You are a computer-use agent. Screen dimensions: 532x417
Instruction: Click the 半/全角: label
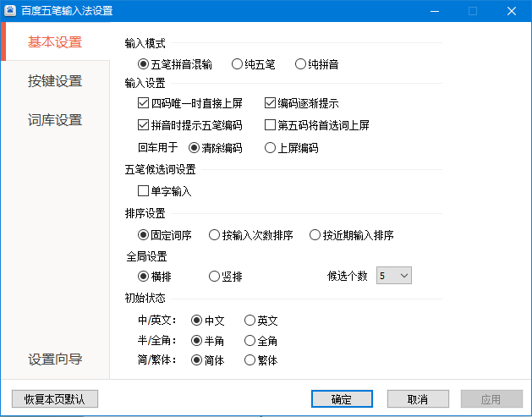tap(157, 340)
